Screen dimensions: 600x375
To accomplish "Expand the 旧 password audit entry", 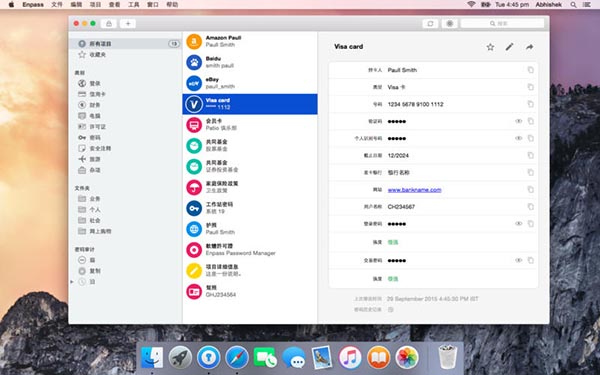I will [x=72, y=282].
